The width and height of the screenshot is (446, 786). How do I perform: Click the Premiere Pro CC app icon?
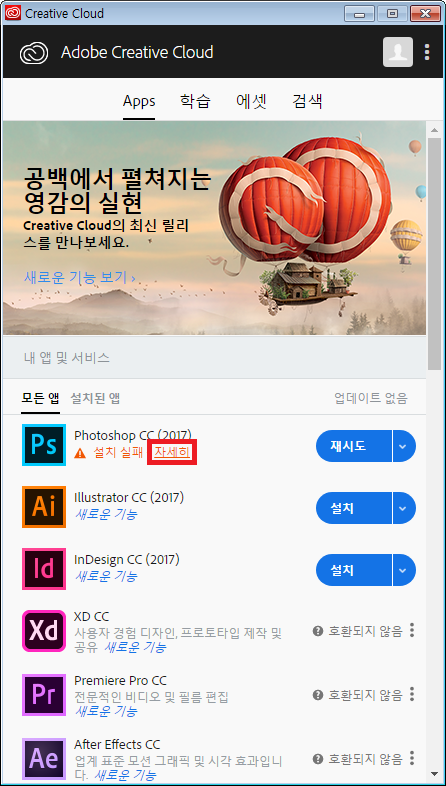pos(44,695)
